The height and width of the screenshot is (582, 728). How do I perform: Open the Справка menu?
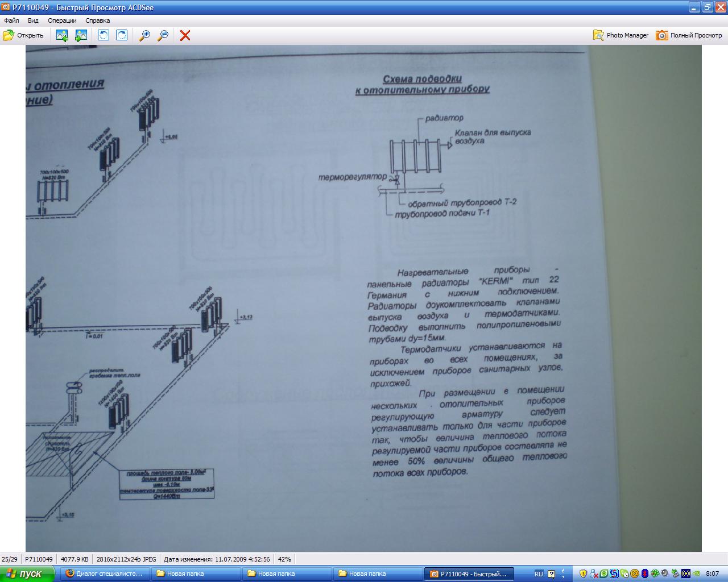tap(97, 20)
